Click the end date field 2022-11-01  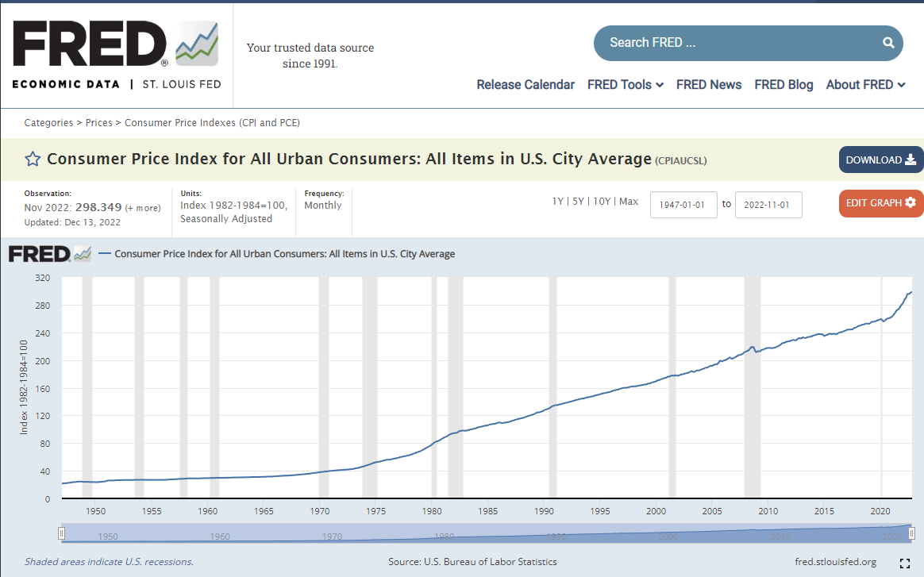(768, 205)
